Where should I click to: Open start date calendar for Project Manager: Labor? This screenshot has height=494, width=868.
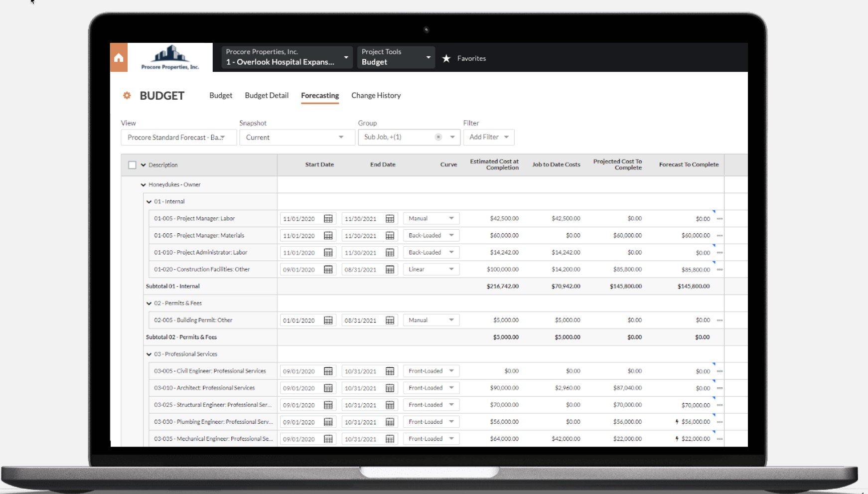click(328, 218)
